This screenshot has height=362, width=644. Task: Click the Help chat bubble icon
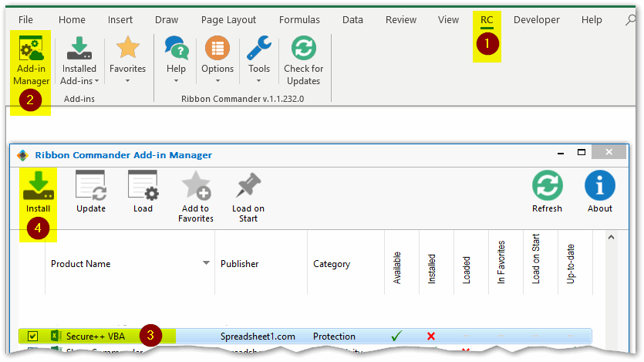(x=176, y=48)
